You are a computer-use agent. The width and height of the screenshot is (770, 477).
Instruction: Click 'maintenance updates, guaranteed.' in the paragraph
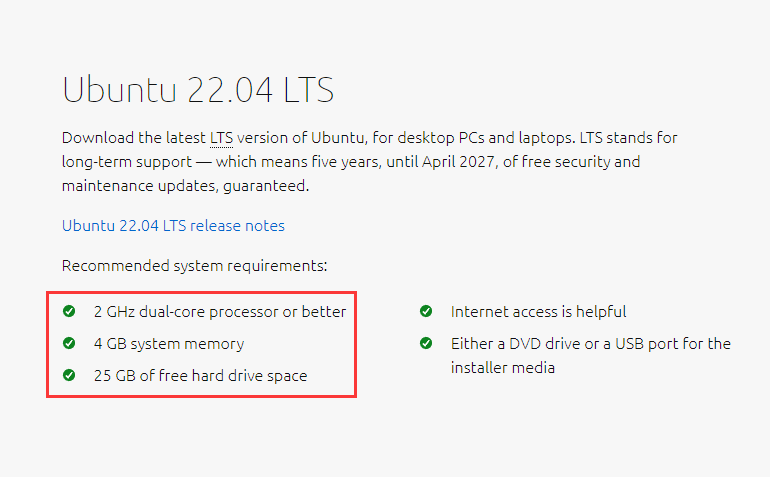pos(186,186)
